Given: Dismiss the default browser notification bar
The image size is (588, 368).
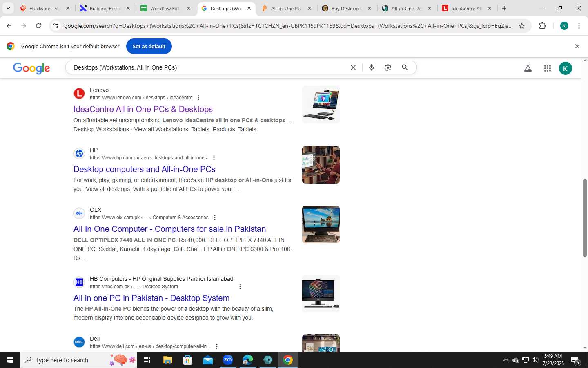Looking at the screenshot, I should pos(577,46).
